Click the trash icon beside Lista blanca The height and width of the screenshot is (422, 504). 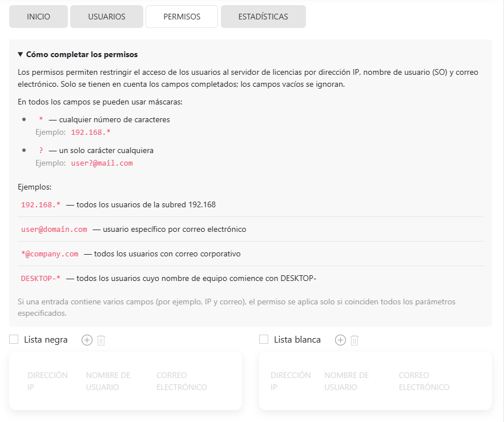point(354,340)
